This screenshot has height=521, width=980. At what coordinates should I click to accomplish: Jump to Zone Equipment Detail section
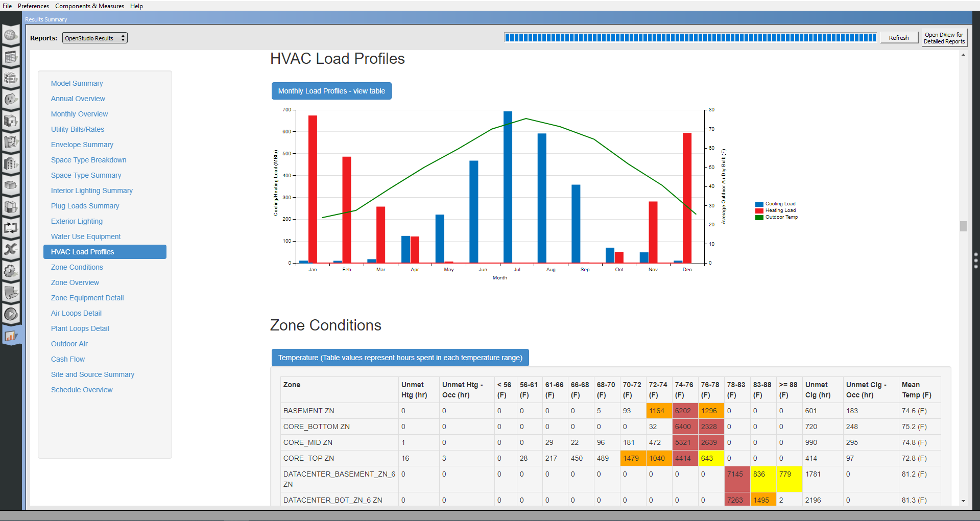tap(87, 298)
